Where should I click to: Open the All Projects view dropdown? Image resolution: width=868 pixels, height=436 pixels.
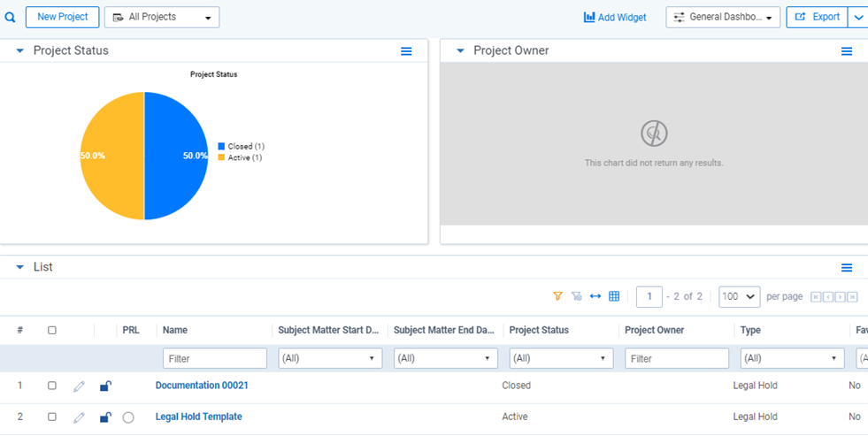tap(162, 17)
